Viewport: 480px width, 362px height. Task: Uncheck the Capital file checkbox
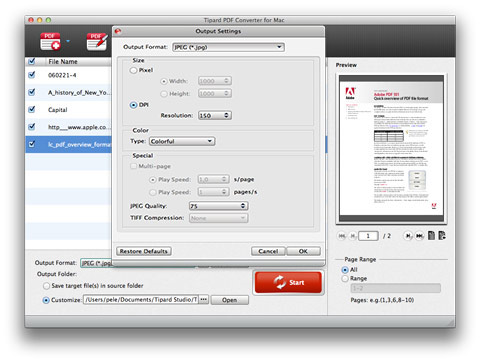[x=32, y=109]
